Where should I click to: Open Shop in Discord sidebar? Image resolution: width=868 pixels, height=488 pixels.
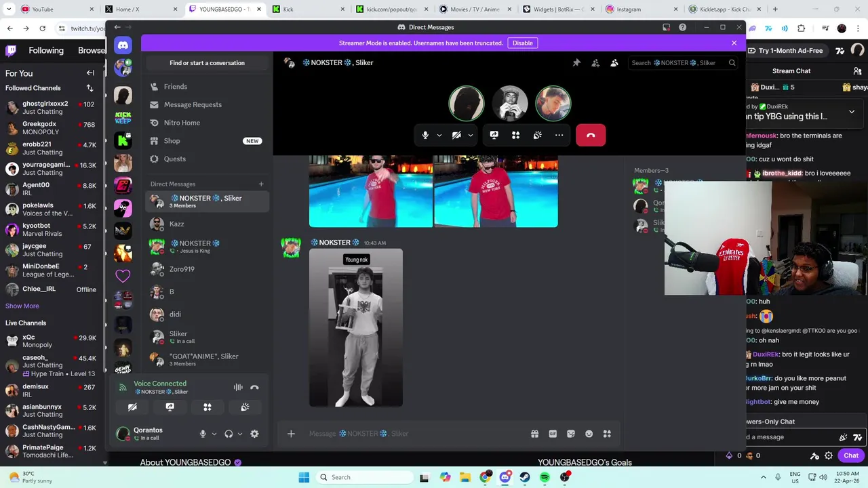click(207, 141)
